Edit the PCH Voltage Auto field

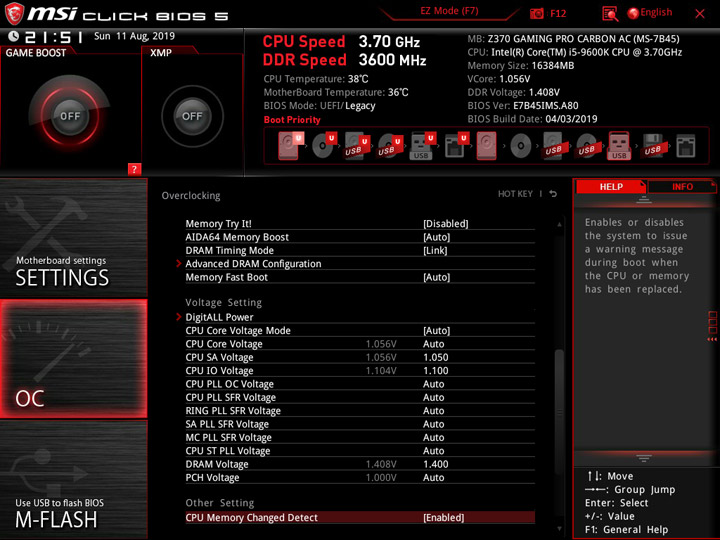433,478
